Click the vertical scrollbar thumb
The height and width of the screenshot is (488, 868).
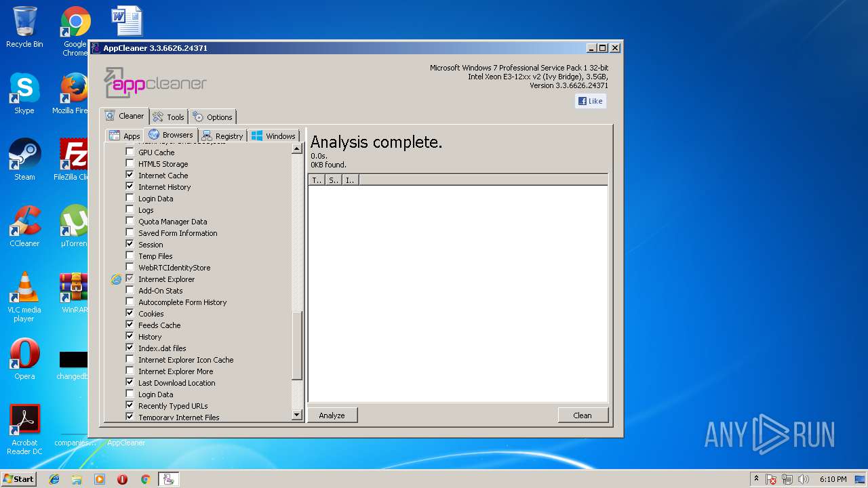[x=297, y=345]
